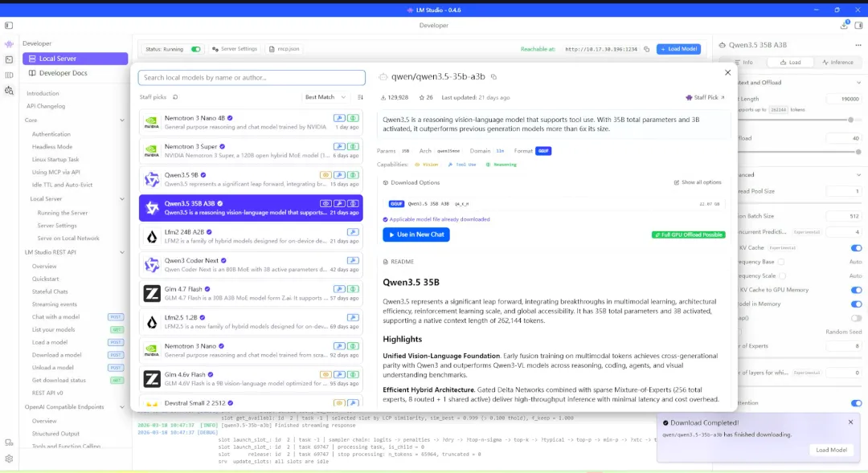Toggle the Attention switch at panel bottom
Image resolution: width=868 pixels, height=473 pixels.
[856, 403]
